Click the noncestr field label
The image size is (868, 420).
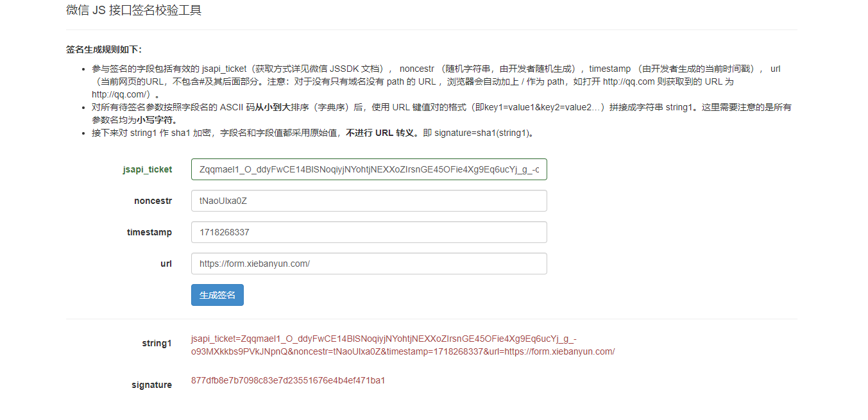[153, 201]
